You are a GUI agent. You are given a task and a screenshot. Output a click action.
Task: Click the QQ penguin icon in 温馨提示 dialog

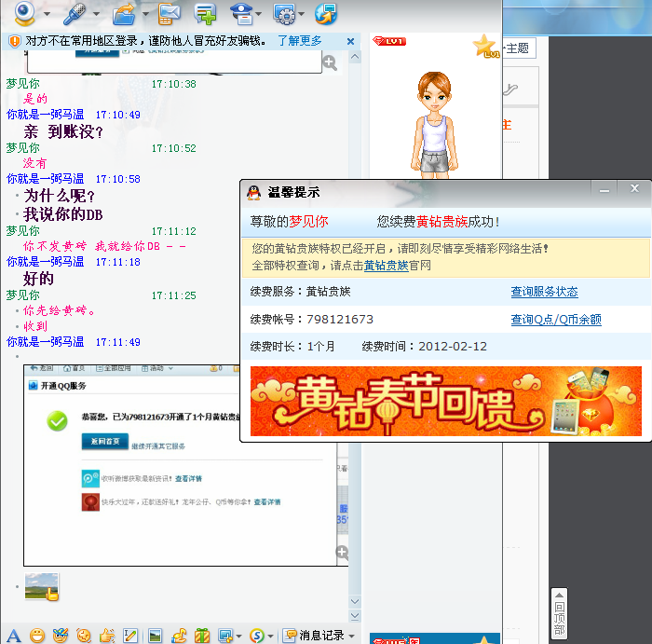pyautogui.click(x=253, y=193)
